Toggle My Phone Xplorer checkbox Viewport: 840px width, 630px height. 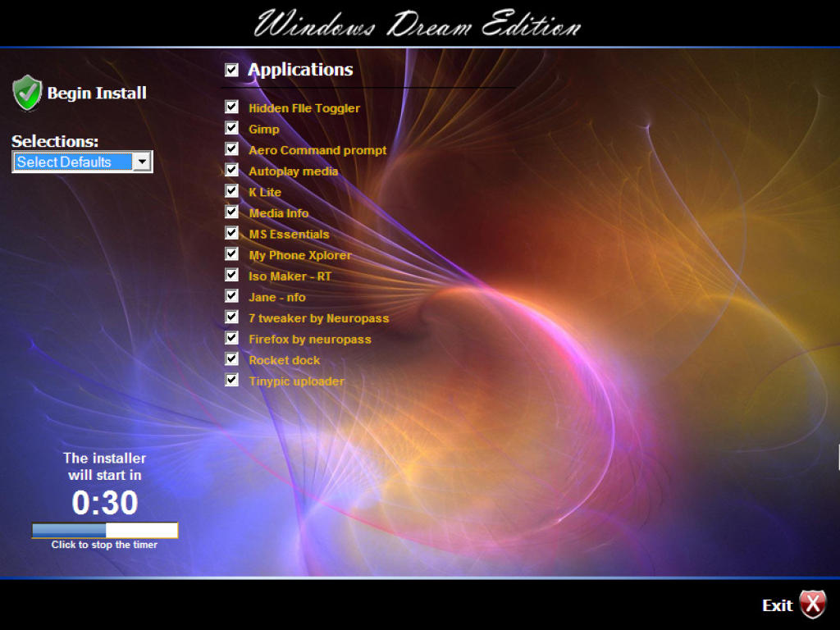tap(231, 254)
